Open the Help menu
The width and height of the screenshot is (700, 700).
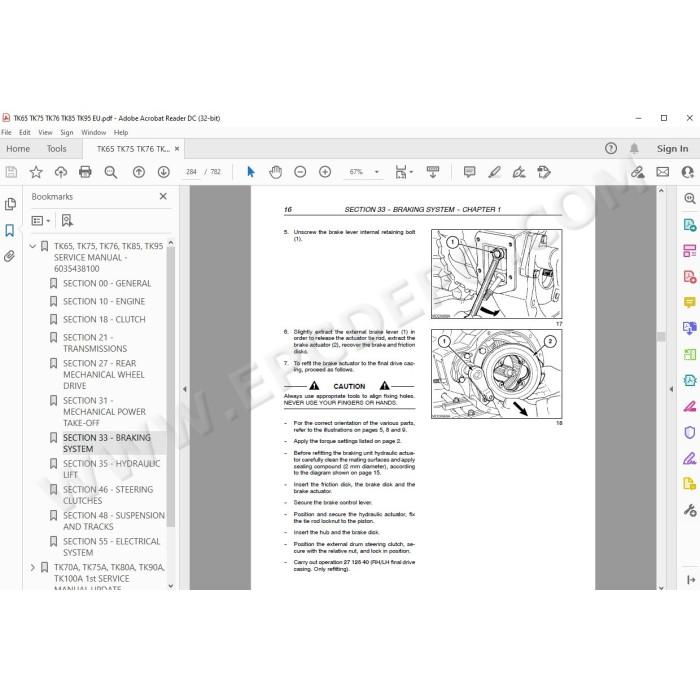[121, 133]
